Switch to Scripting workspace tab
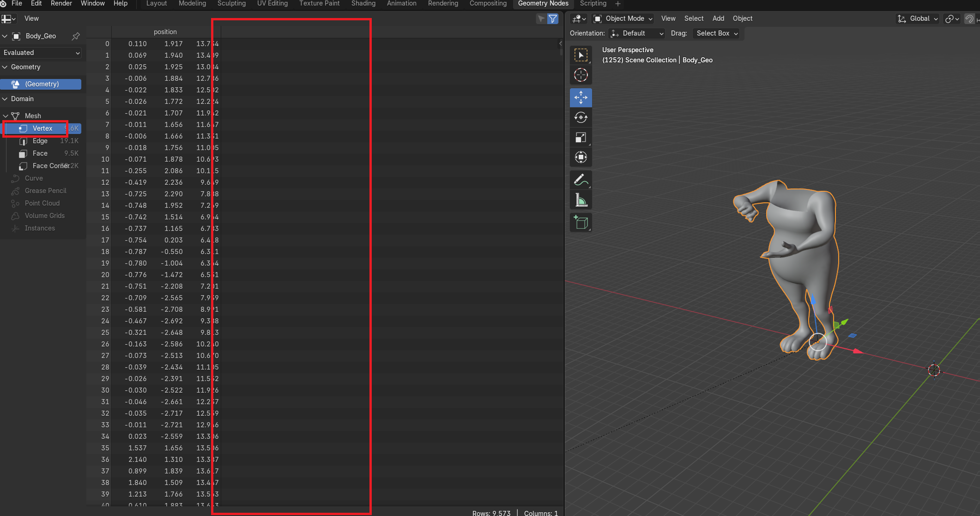Image resolution: width=980 pixels, height=516 pixels. point(593,4)
